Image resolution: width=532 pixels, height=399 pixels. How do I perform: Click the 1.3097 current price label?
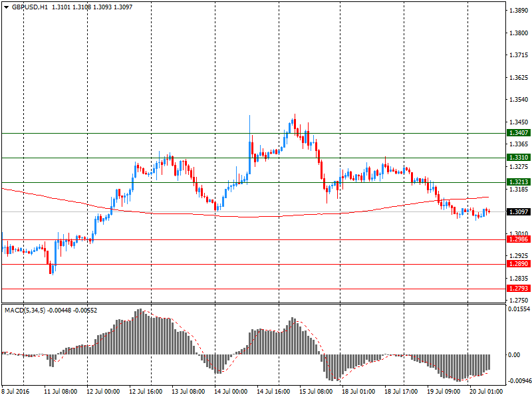pos(519,211)
